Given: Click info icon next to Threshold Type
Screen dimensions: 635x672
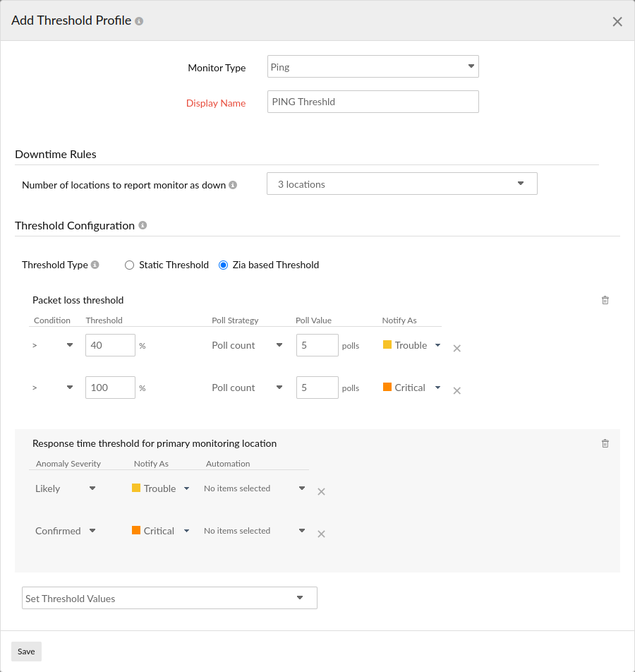Looking at the screenshot, I should [x=95, y=265].
